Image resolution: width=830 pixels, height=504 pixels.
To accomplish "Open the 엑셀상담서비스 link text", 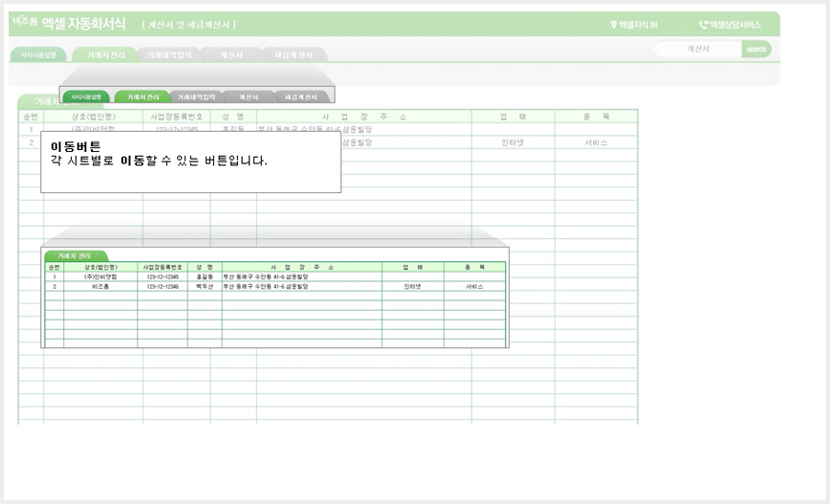I will click(x=735, y=25).
